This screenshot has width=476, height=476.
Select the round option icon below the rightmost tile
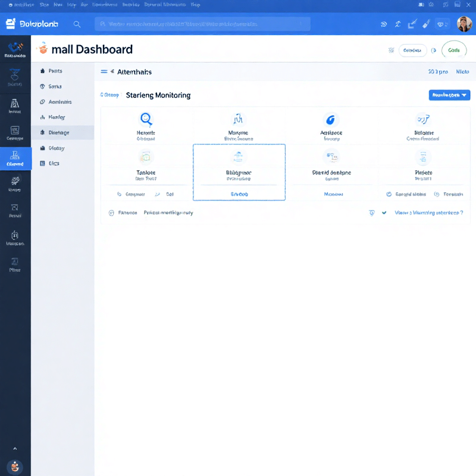pos(437,194)
